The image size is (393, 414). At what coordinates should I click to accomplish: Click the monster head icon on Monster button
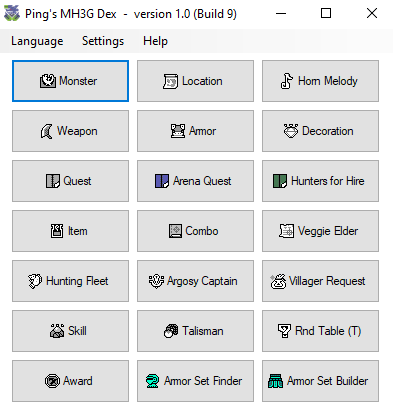[x=48, y=81]
